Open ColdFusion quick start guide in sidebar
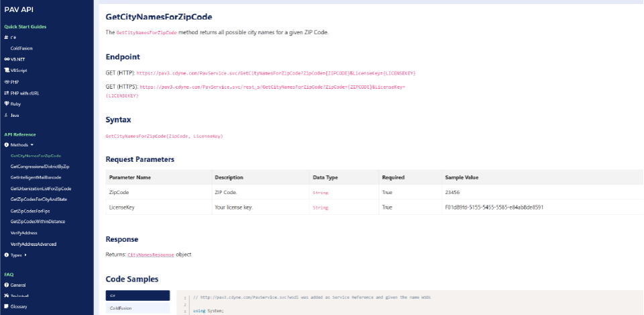644x315 pixels. pos(21,48)
